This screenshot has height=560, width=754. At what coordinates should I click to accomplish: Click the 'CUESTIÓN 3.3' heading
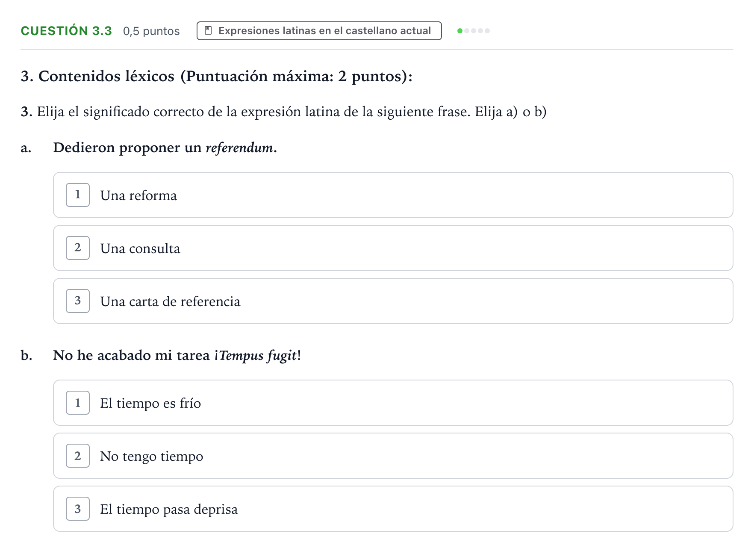click(66, 31)
